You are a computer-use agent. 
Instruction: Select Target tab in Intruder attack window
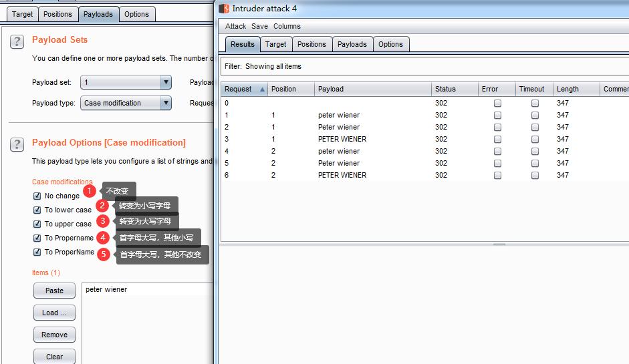[276, 45]
